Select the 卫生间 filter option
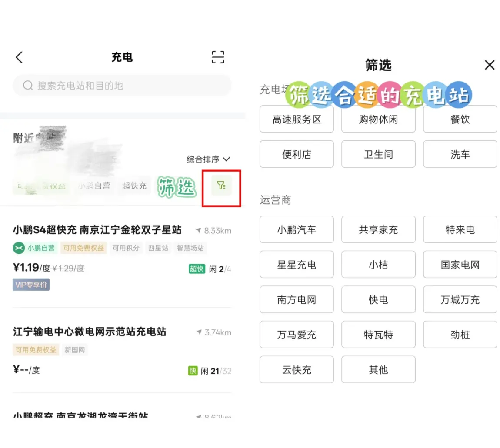The image size is (500, 448). tap(379, 154)
